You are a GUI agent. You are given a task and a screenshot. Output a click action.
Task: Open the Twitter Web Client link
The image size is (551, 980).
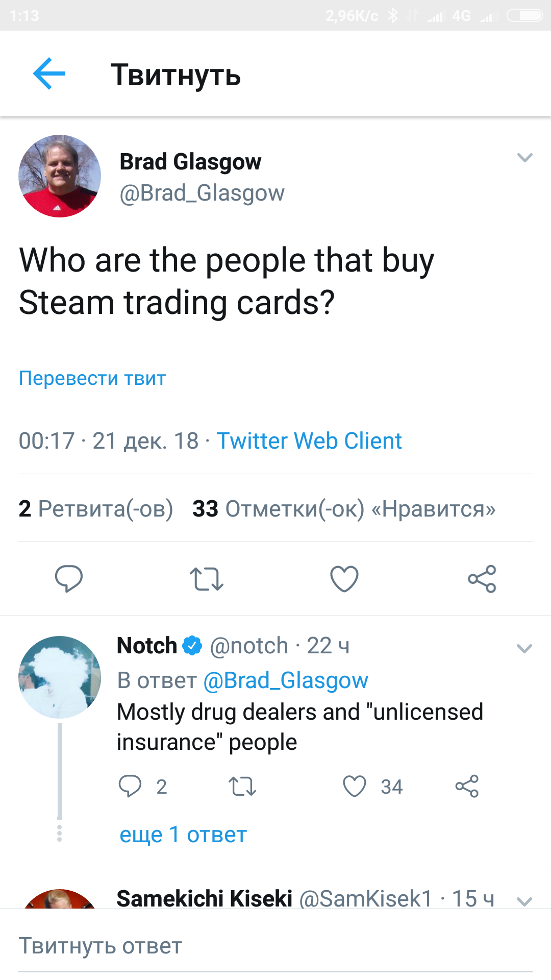[x=309, y=441]
